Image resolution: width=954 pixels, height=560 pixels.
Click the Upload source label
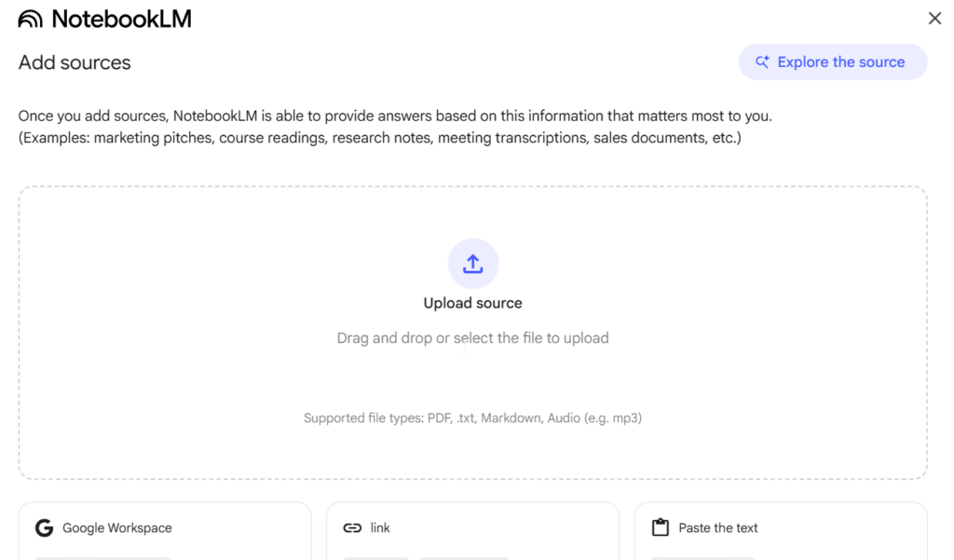473,303
